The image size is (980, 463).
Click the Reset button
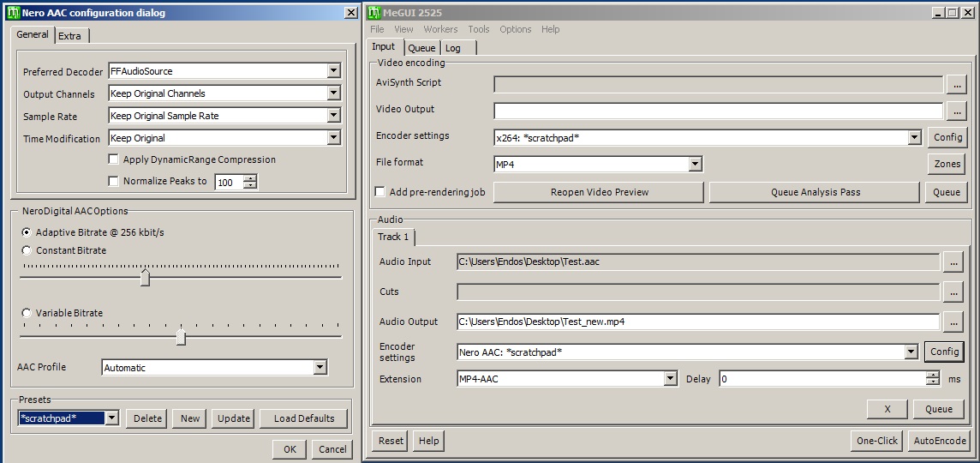tap(391, 441)
